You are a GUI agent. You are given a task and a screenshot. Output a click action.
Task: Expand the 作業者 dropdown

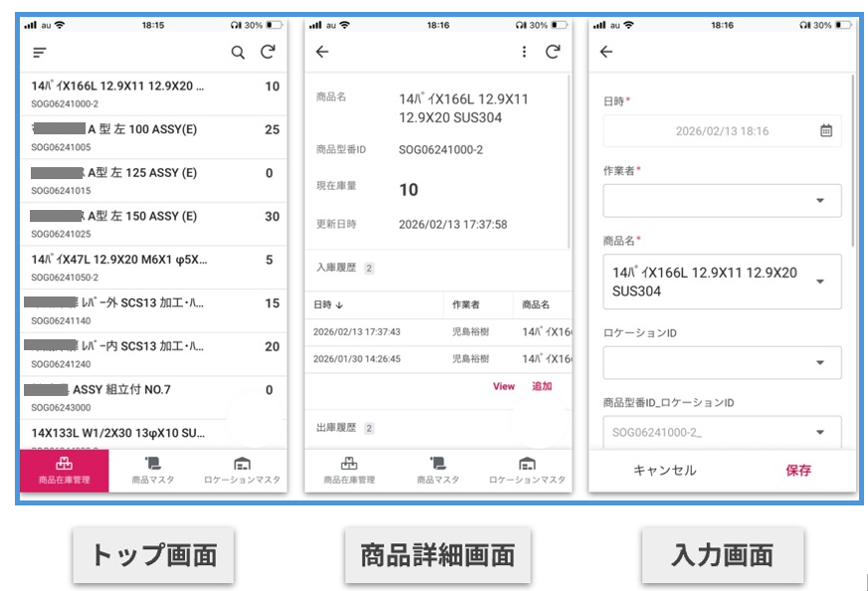pyautogui.click(x=820, y=200)
